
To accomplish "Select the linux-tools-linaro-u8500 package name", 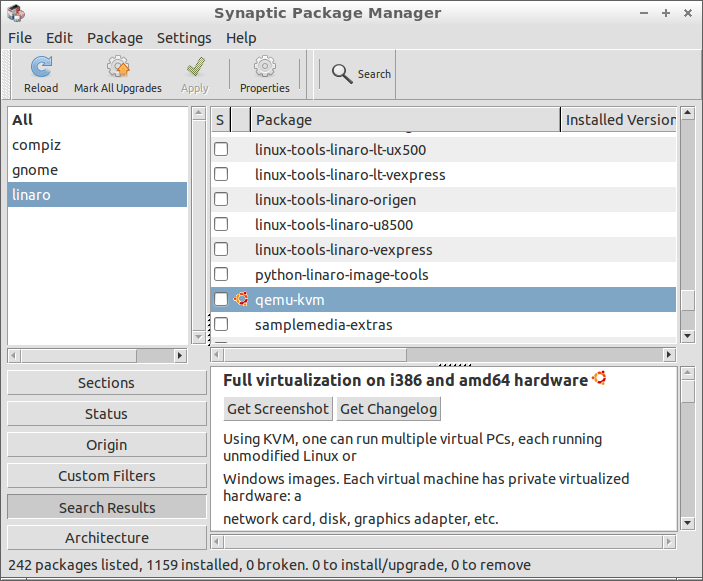I will pyautogui.click(x=334, y=225).
